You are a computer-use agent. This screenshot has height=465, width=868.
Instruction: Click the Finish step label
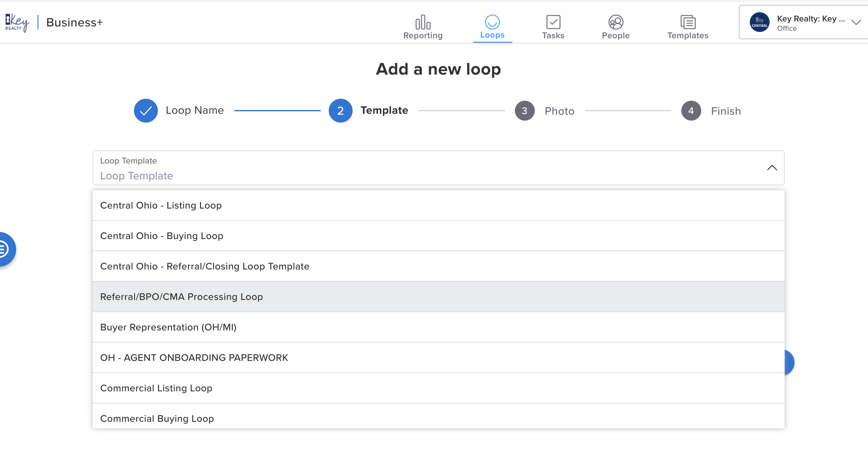coord(726,111)
